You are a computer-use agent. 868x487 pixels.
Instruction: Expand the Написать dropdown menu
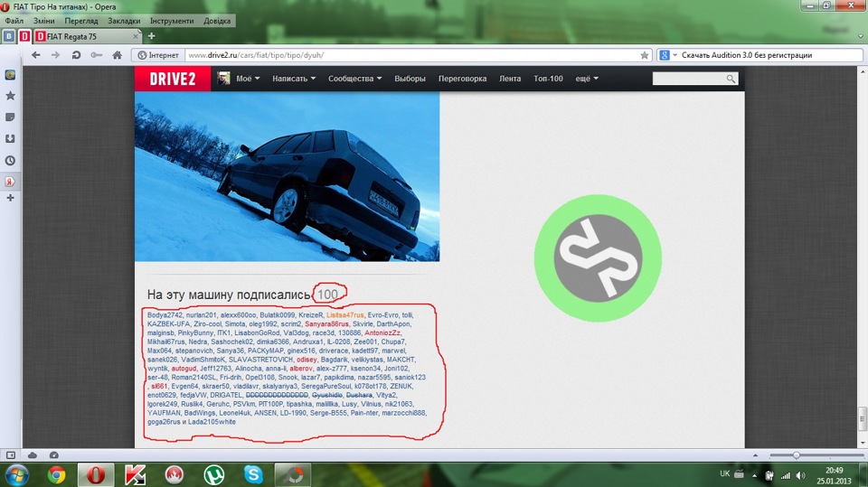coord(294,79)
